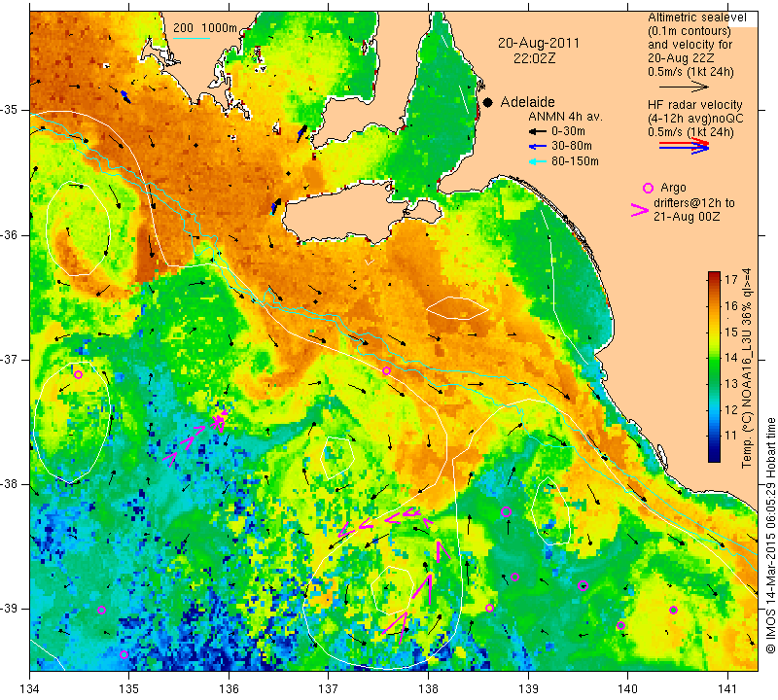Click the 17 colorbar tick label
The width and height of the screenshot is (778, 700).
pos(731,279)
